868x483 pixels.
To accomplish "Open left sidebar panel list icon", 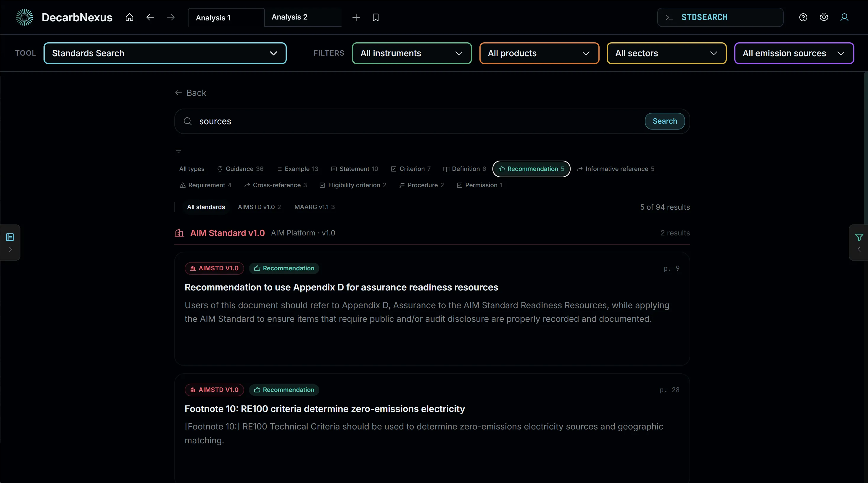I will [x=10, y=237].
